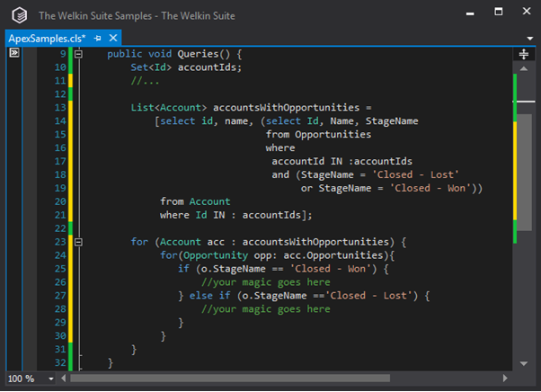
Task: Select the ApexSamples.cls* tab
Action: 46,39
